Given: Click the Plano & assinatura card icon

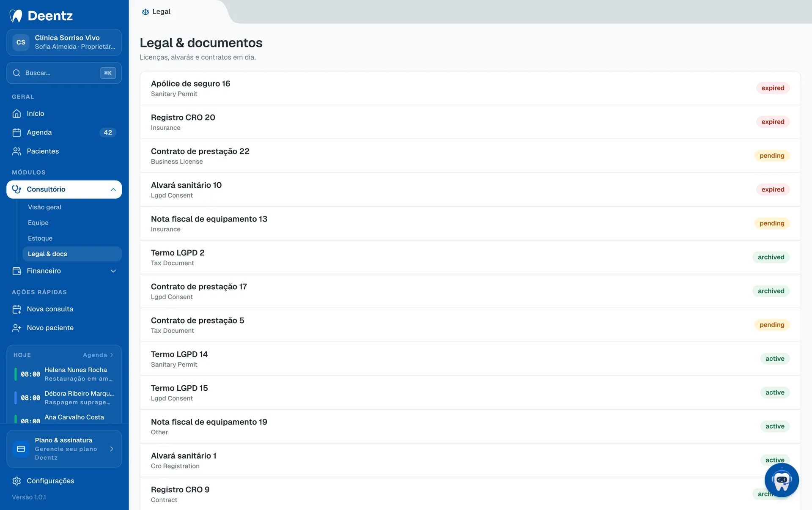Looking at the screenshot, I should (x=21, y=449).
